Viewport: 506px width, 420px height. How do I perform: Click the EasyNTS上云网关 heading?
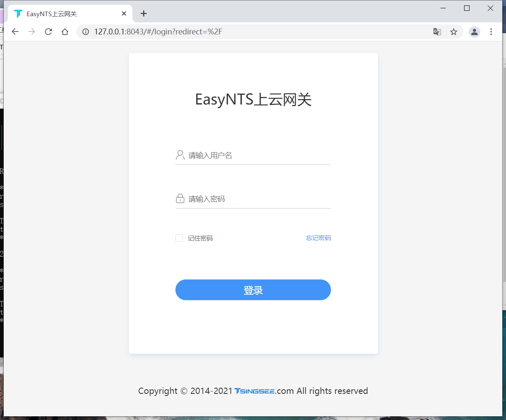[253, 100]
